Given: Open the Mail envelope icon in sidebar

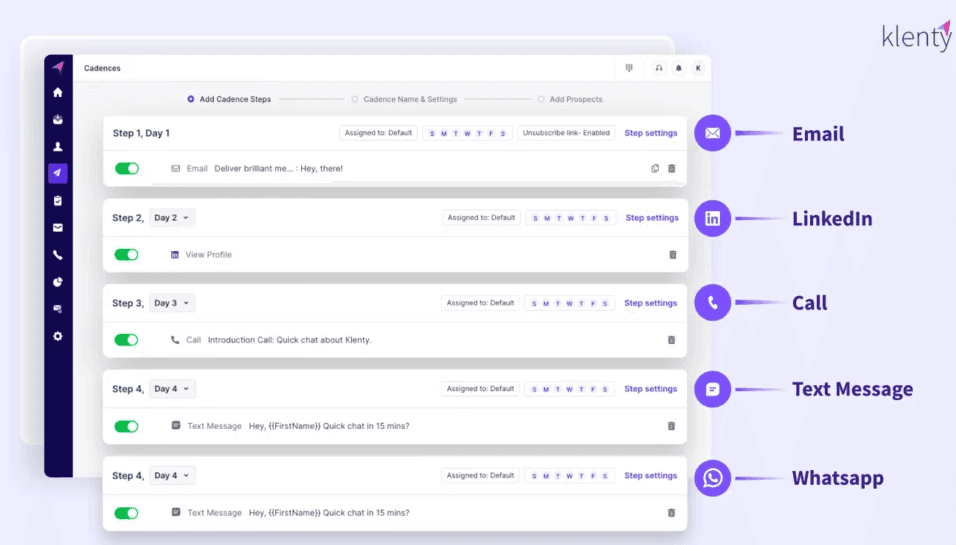Looking at the screenshot, I should tap(58, 227).
